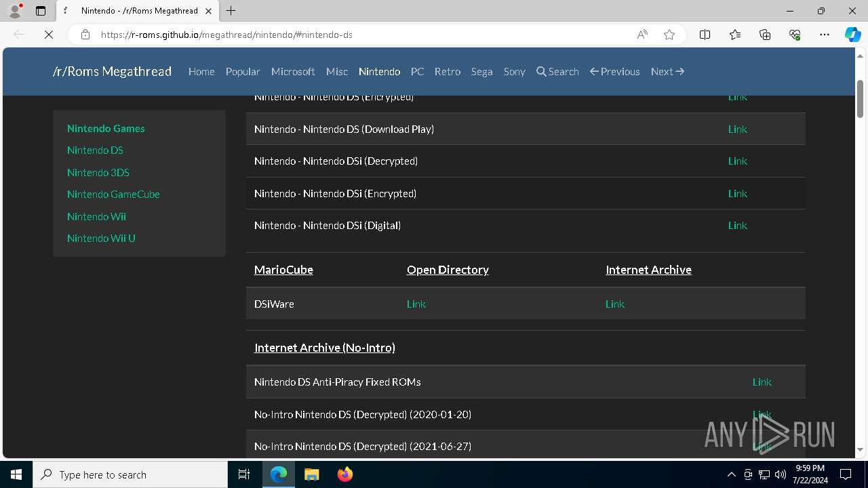Viewport: 868px width, 488px height.
Task: Open the taskbar clock and date
Action: [810, 474]
